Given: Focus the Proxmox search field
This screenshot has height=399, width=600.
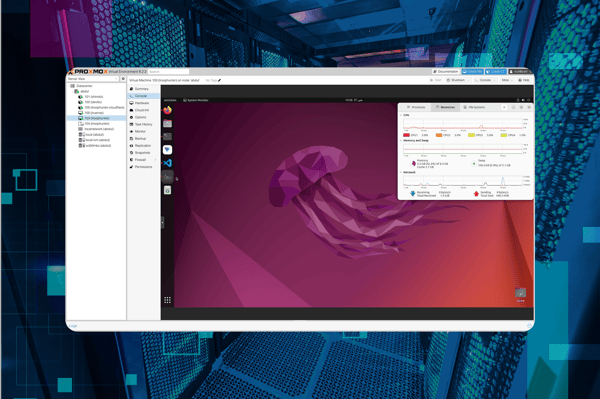Looking at the screenshot, I should pos(169,72).
